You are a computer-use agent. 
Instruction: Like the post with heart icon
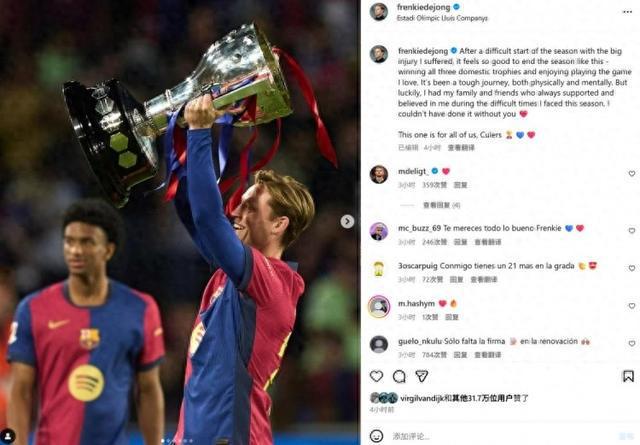[x=376, y=376]
